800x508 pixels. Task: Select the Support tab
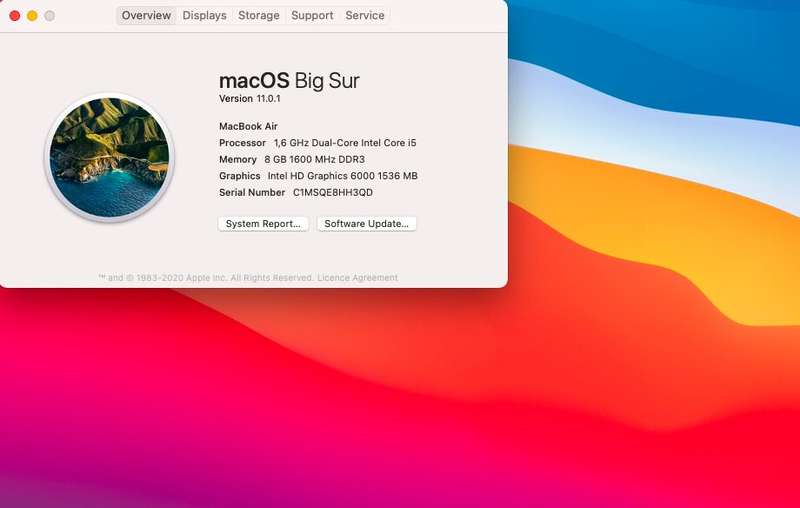pos(312,15)
